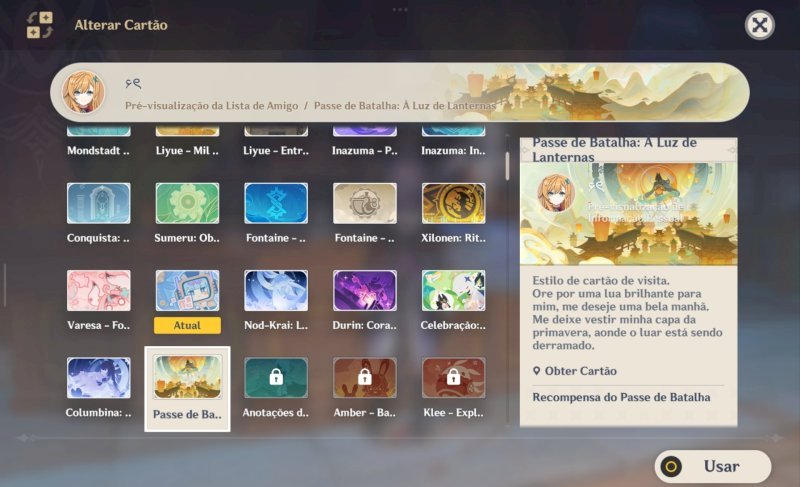Image resolution: width=800 pixels, height=487 pixels.
Task: Click the large namecard preview image
Action: point(629,213)
